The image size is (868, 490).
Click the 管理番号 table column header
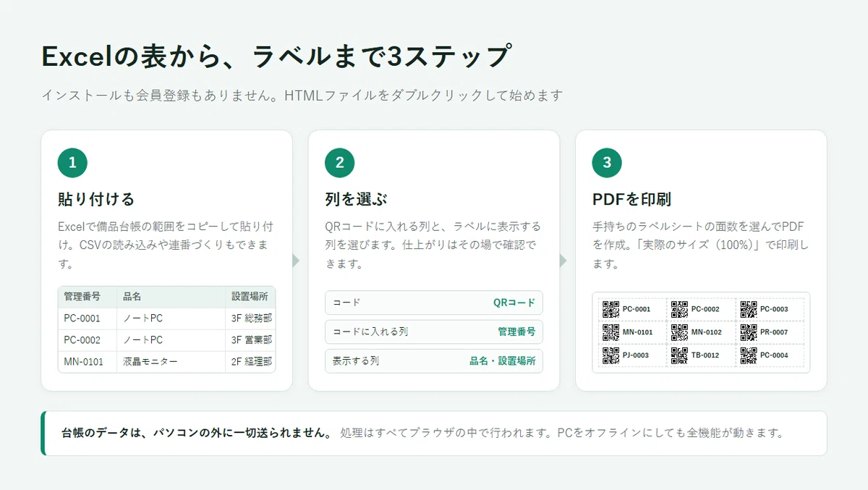88,297
